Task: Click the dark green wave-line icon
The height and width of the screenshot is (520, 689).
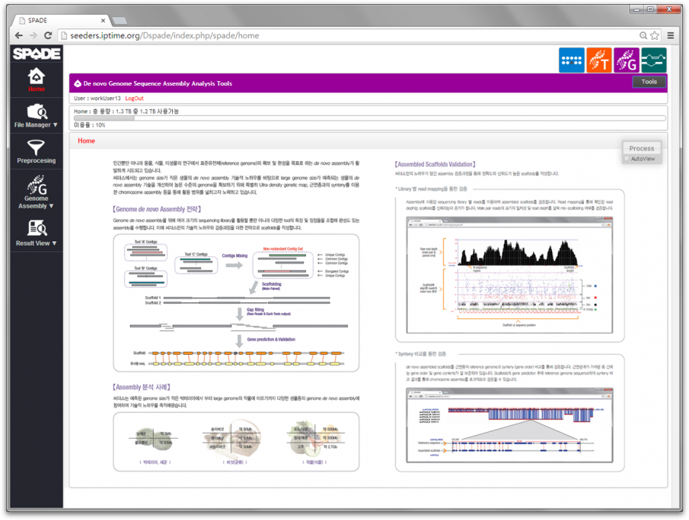Action: click(x=654, y=61)
